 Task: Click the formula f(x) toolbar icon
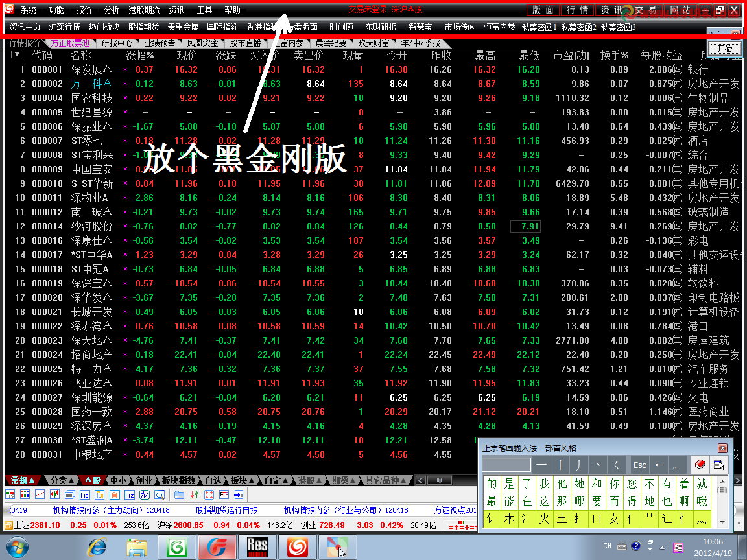click(x=145, y=495)
